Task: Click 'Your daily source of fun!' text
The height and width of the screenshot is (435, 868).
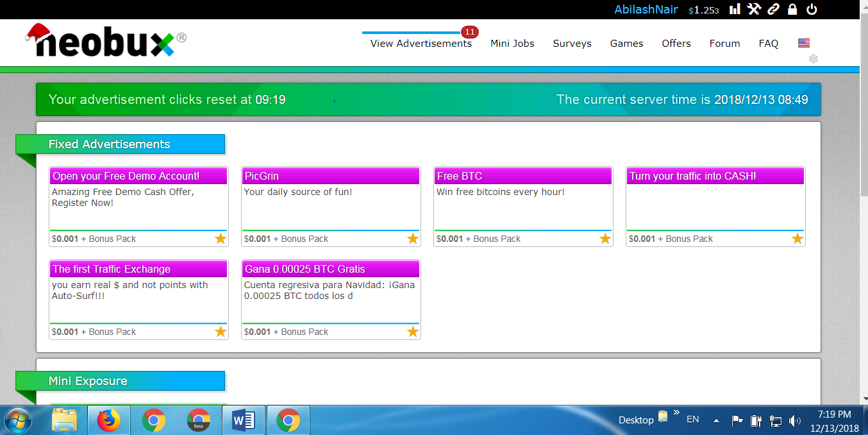Action: pos(298,192)
